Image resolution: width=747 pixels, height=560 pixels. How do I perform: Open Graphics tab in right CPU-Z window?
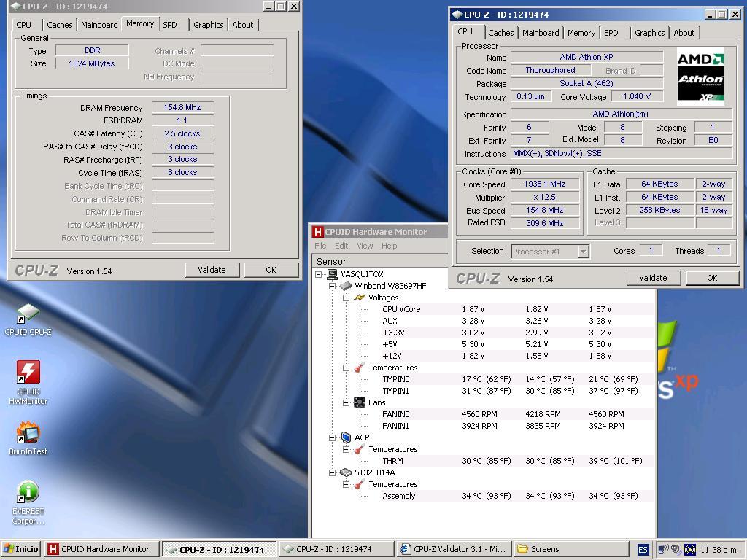click(649, 33)
